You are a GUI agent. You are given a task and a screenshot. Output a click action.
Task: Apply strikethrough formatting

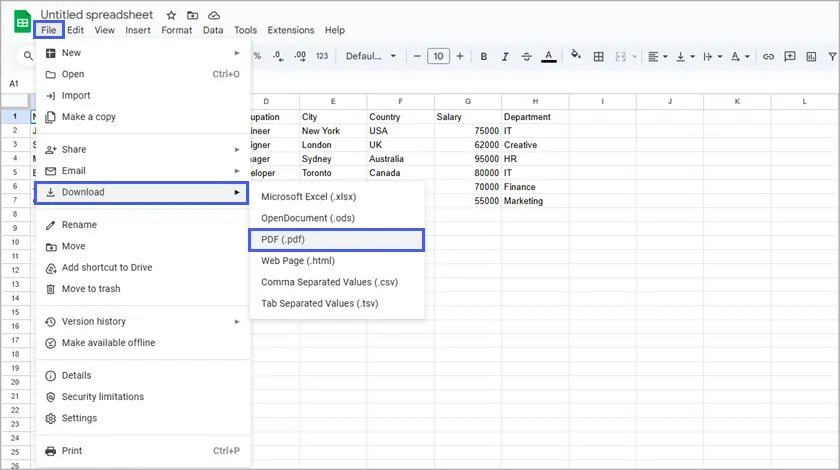tap(526, 56)
